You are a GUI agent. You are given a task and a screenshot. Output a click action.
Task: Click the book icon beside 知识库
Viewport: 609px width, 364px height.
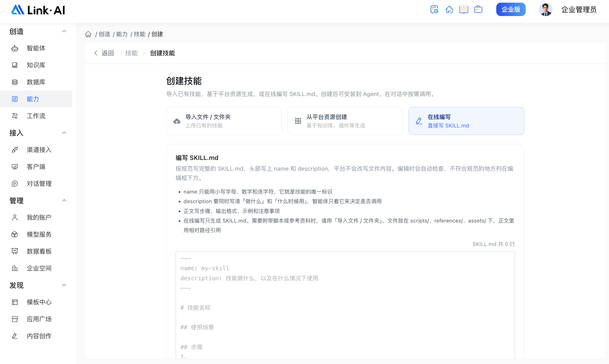(15, 65)
